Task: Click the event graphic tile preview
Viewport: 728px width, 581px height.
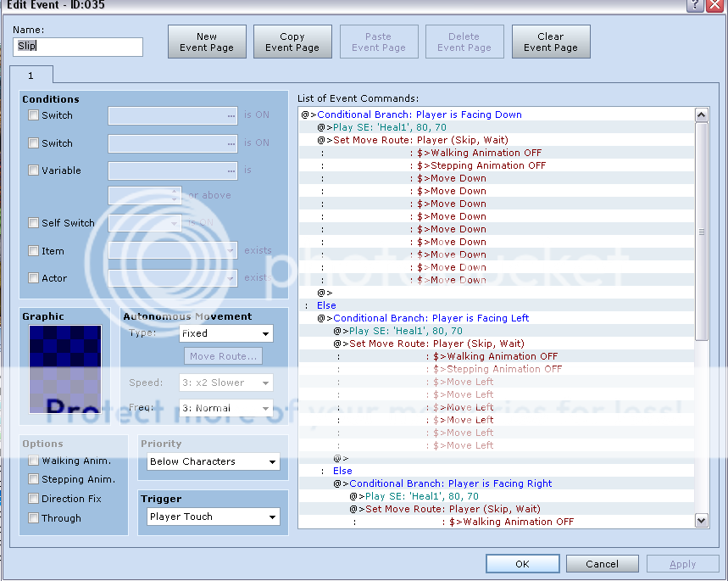Action: point(65,369)
